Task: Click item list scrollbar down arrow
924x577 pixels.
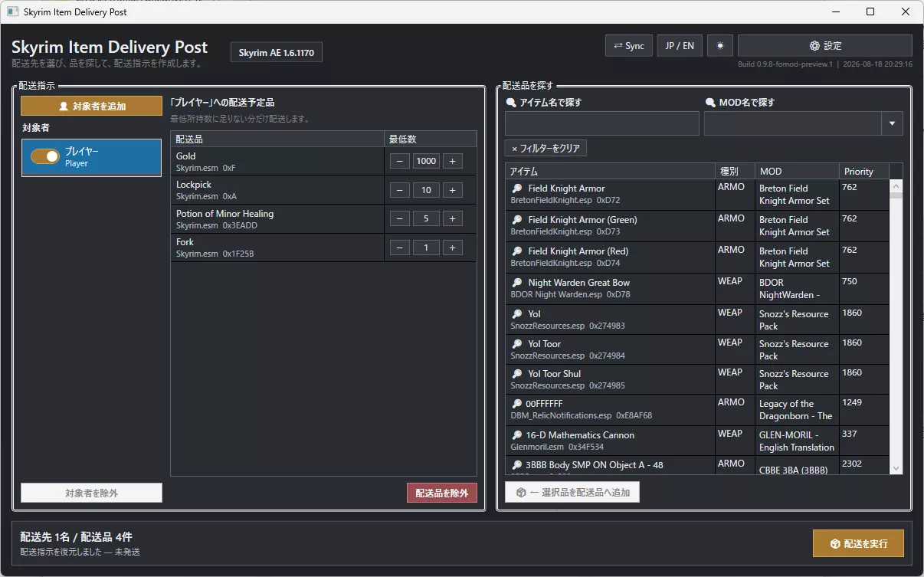Action: pyautogui.click(x=896, y=467)
